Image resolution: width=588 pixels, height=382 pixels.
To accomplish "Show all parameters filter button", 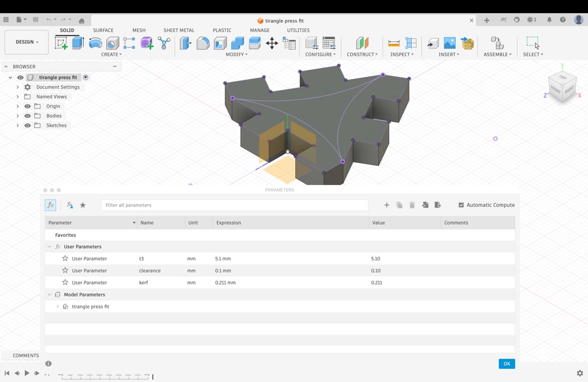I will point(50,205).
